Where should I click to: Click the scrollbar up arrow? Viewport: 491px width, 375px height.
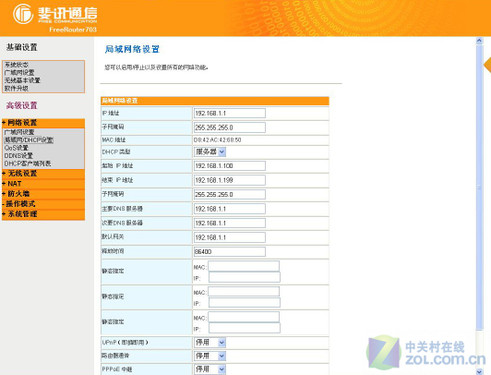coord(479,41)
